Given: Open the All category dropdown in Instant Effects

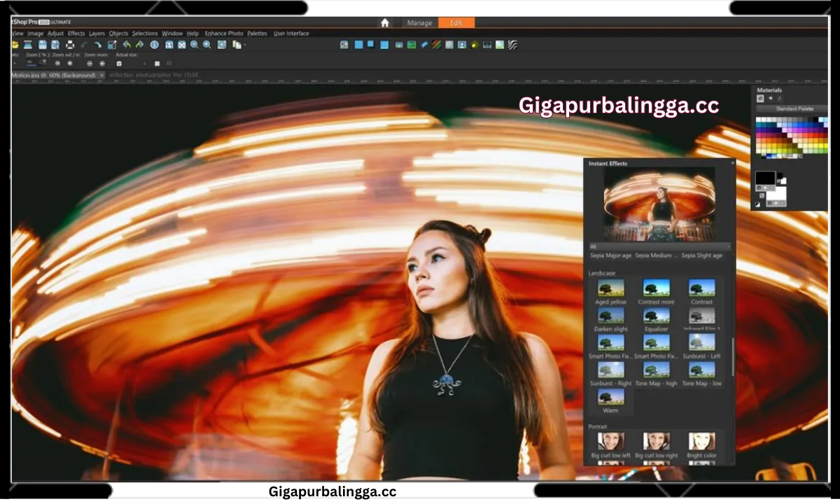Looking at the screenshot, I should (x=659, y=246).
